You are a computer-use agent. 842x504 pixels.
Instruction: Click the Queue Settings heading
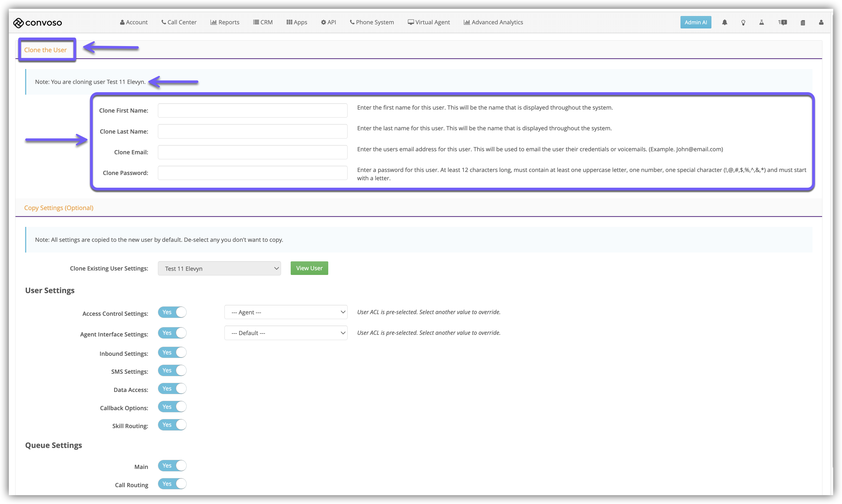[x=54, y=445]
